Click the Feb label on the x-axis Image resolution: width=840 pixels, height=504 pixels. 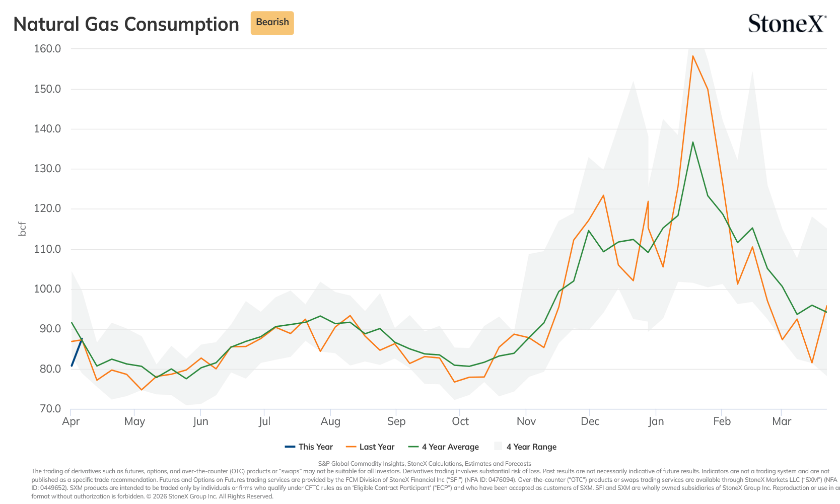pyautogui.click(x=722, y=421)
